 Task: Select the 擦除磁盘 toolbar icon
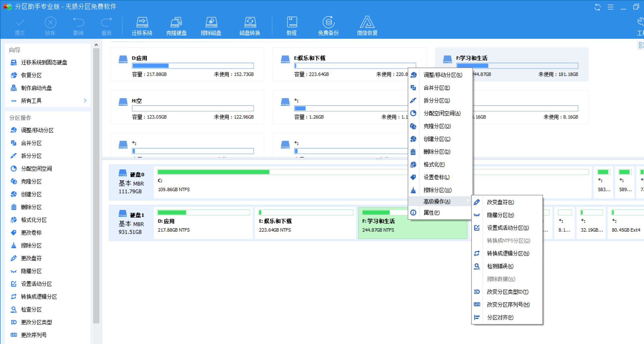pos(211,26)
